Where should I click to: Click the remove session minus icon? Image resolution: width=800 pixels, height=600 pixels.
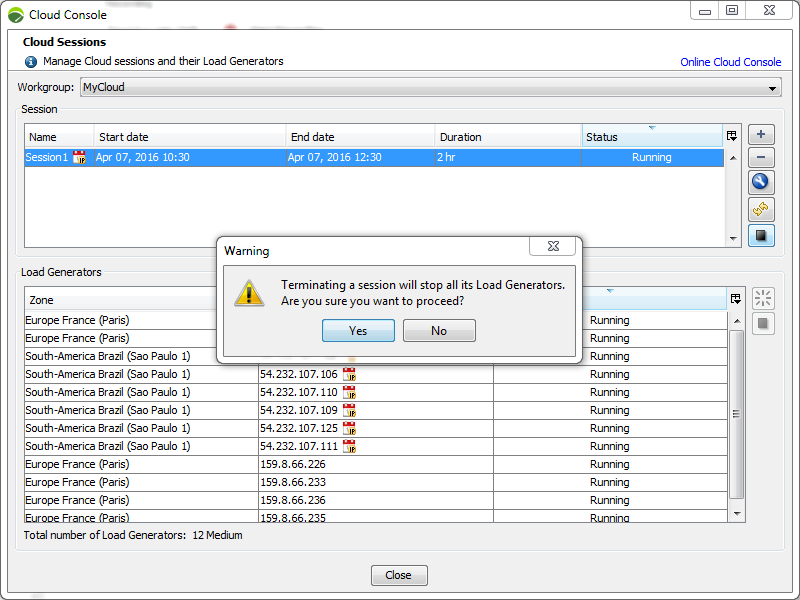(761, 158)
